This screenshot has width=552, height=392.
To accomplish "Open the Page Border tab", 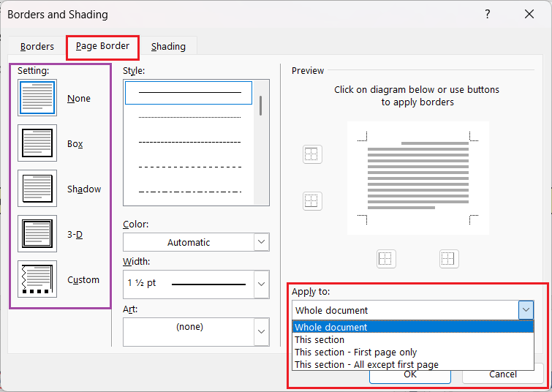I will [x=103, y=46].
